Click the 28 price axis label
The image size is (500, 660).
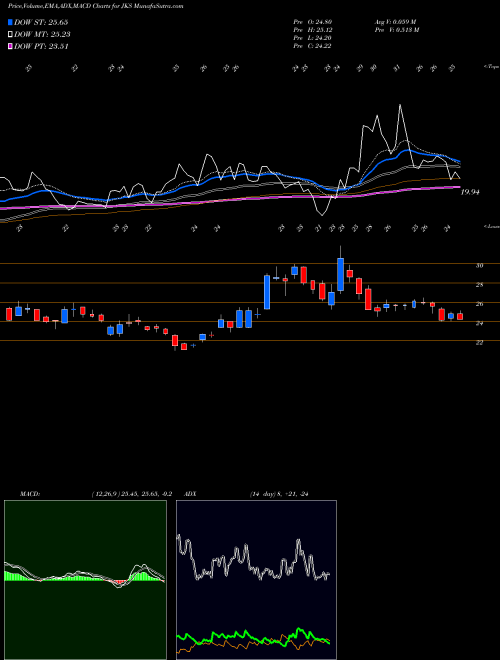coord(479,285)
